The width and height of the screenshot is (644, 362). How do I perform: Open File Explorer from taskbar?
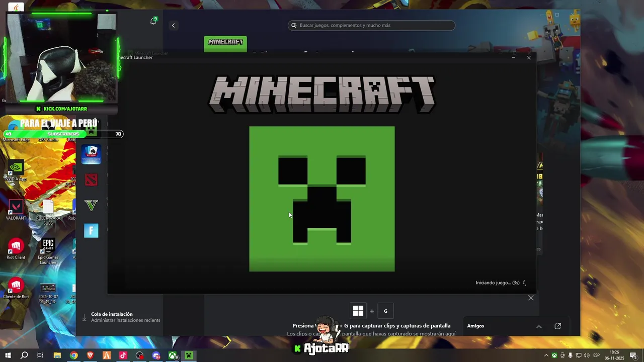(57, 355)
